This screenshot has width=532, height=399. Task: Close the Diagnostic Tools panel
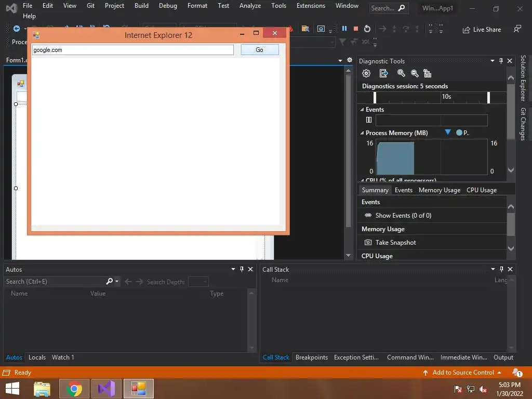(510, 61)
